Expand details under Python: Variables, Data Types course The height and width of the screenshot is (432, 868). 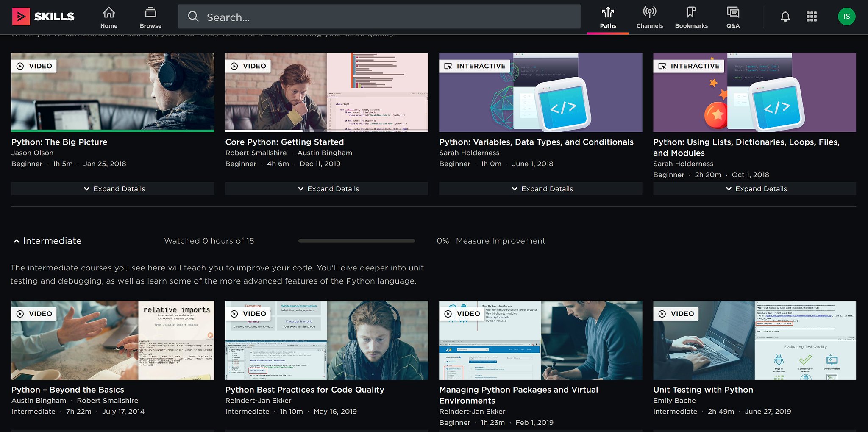pos(541,189)
